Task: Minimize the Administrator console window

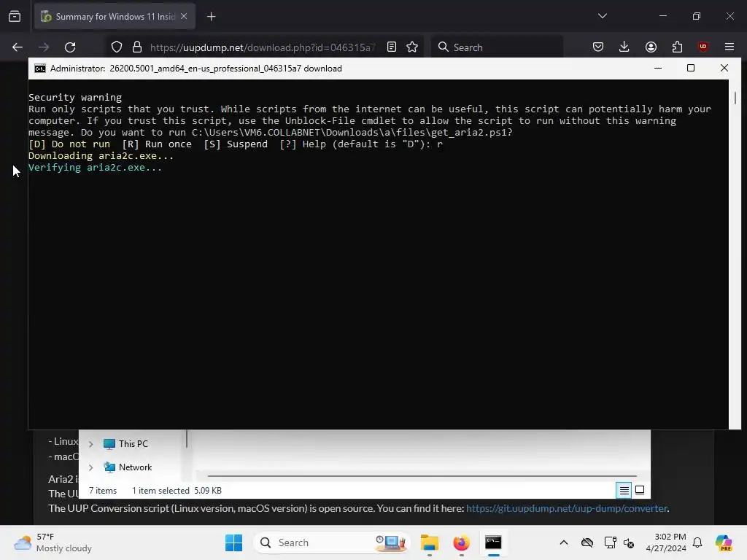Action: click(x=658, y=68)
